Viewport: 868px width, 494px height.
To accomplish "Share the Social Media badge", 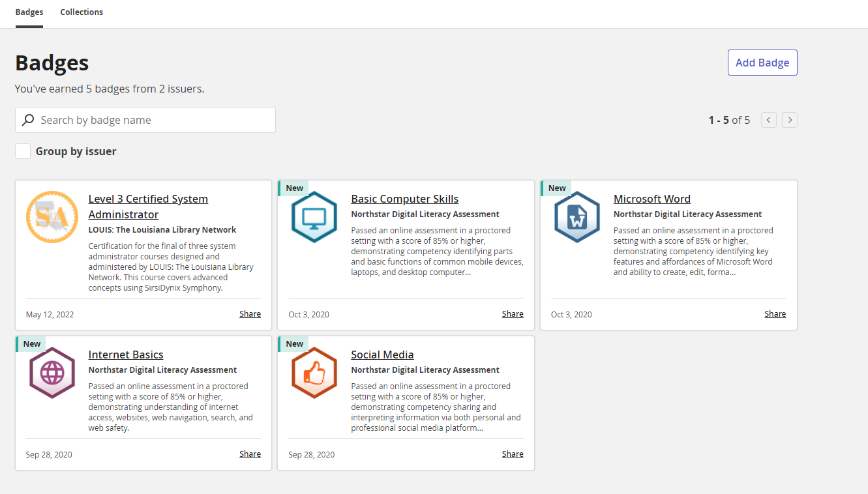I will (x=513, y=454).
